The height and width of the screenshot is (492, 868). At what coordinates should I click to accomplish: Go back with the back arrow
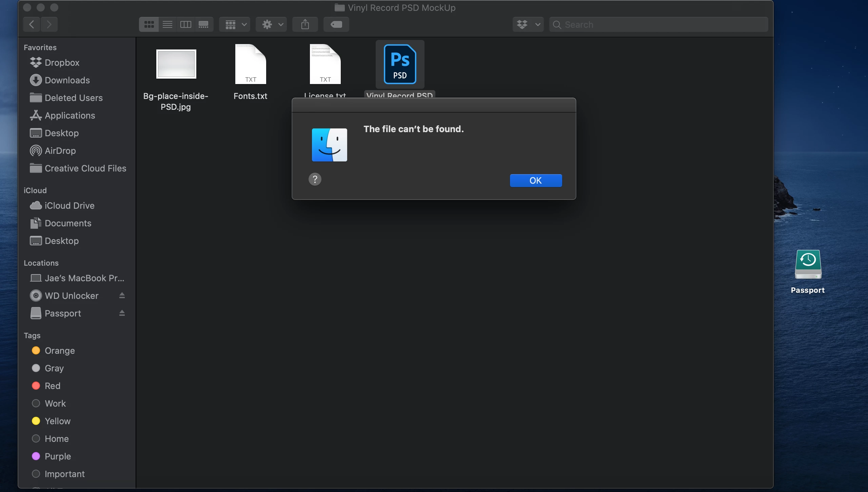click(32, 24)
